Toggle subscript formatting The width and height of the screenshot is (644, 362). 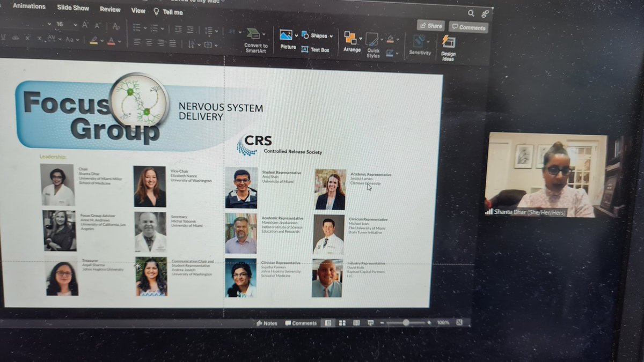[40, 39]
